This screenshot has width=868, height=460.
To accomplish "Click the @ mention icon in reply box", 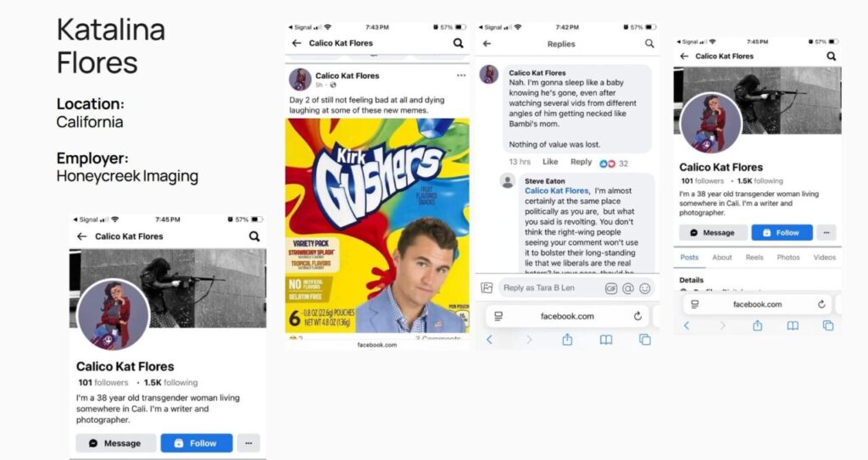I will tap(628, 288).
